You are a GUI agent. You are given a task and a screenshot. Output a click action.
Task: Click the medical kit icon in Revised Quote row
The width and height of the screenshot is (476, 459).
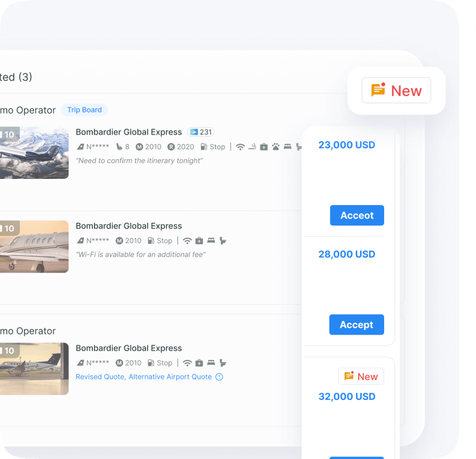(199, 363)
